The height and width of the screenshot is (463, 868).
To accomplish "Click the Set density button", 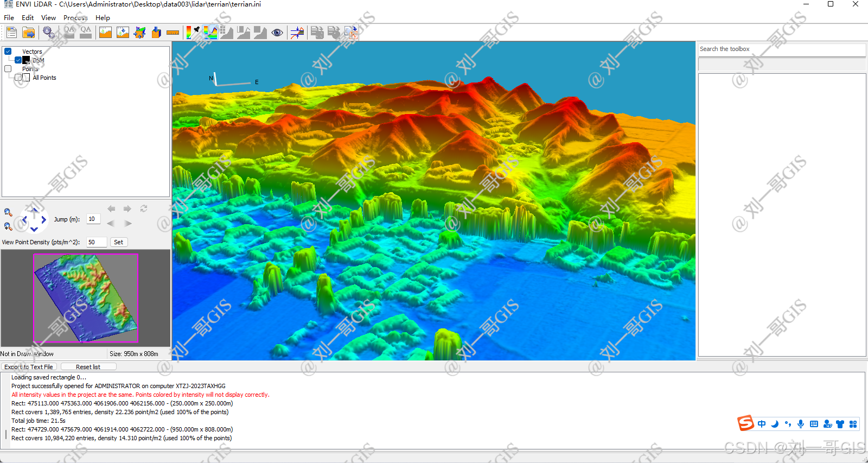I will point(119,242).
